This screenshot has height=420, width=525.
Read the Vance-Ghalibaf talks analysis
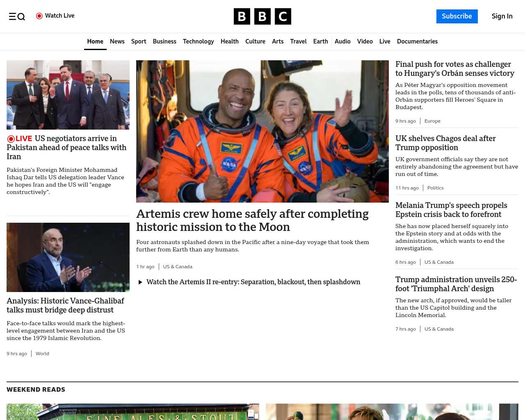point(65,306)
